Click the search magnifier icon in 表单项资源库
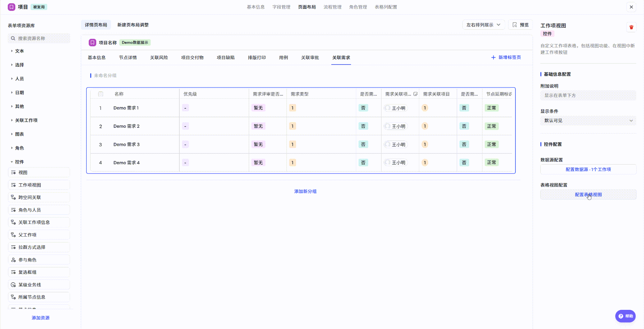The width and height of the screenshot is (644, 329). pos(13,38)
